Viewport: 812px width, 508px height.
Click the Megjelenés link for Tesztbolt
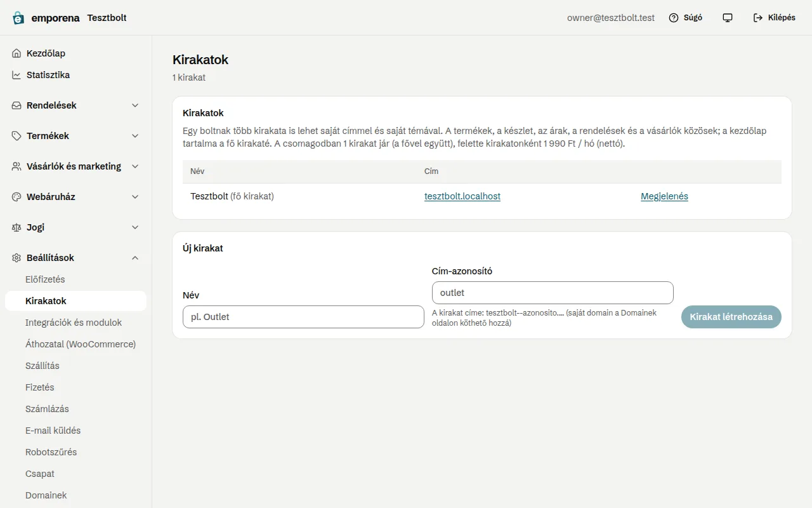[664, 196]
